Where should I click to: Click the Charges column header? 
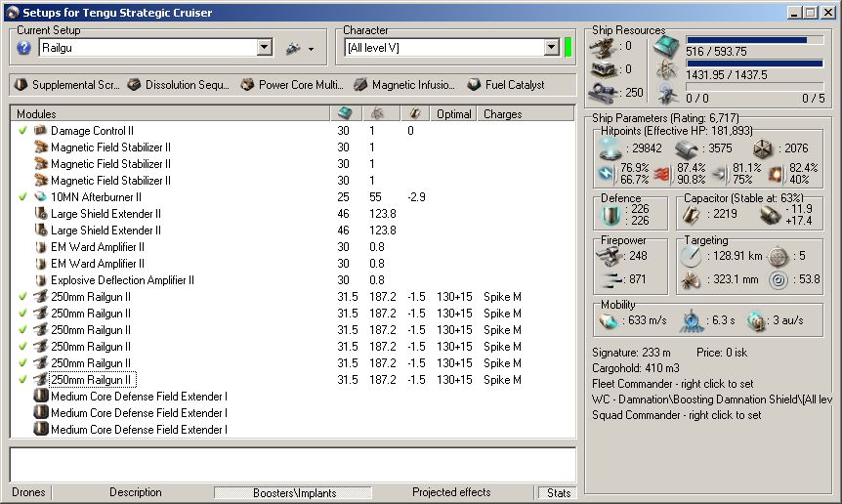click(x=526, y=113)
